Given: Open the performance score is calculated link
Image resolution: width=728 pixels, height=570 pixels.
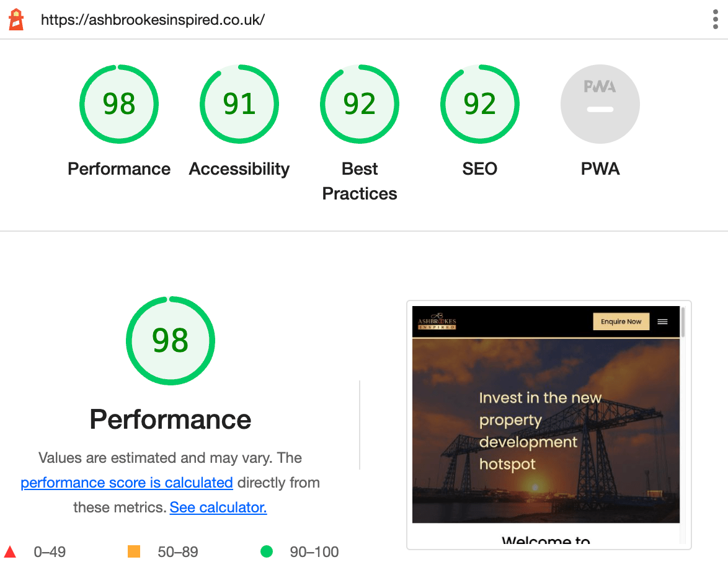Looking at the screenshot, I should tap(127, 482).
